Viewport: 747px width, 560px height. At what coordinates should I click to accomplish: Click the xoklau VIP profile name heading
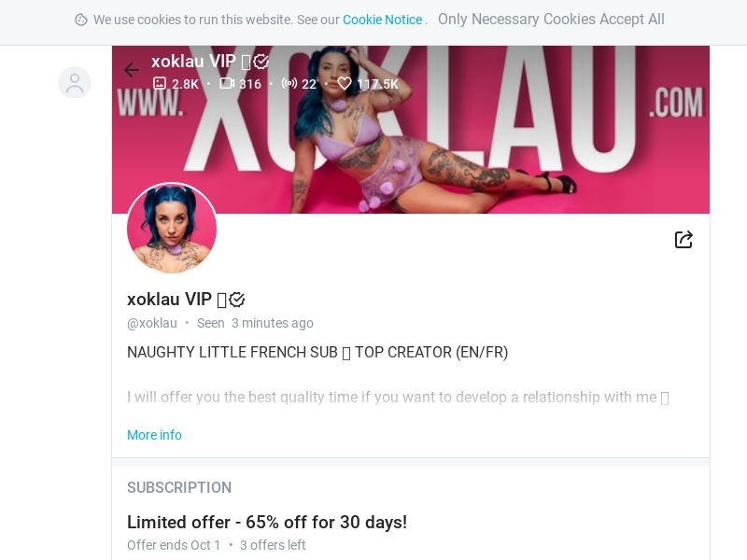click(x=169, y=299)
